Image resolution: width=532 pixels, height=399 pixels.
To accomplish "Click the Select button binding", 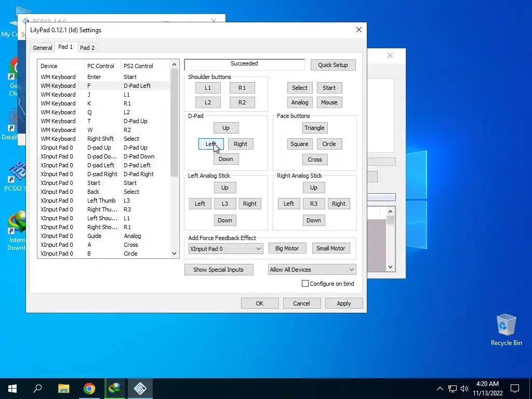I will (300, 88).
